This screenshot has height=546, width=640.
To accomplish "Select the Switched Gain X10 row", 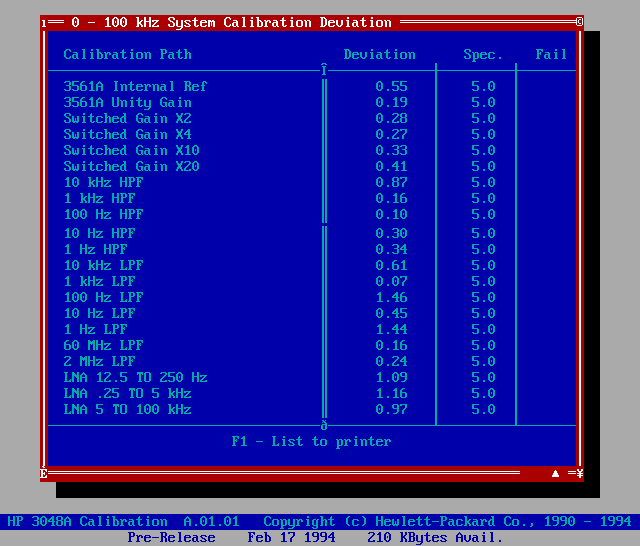I will pos(312,150).
